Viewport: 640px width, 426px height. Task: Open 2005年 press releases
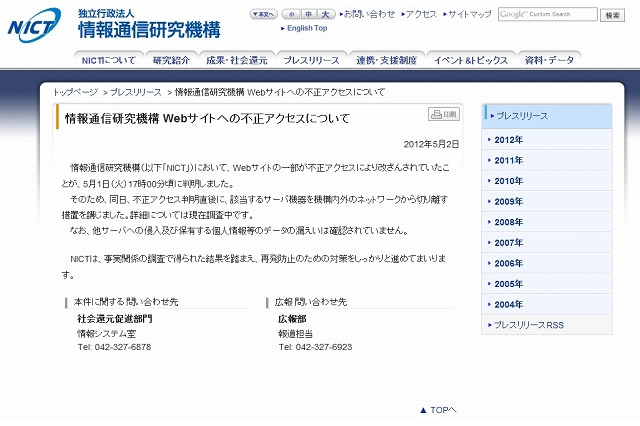(547, 284)
